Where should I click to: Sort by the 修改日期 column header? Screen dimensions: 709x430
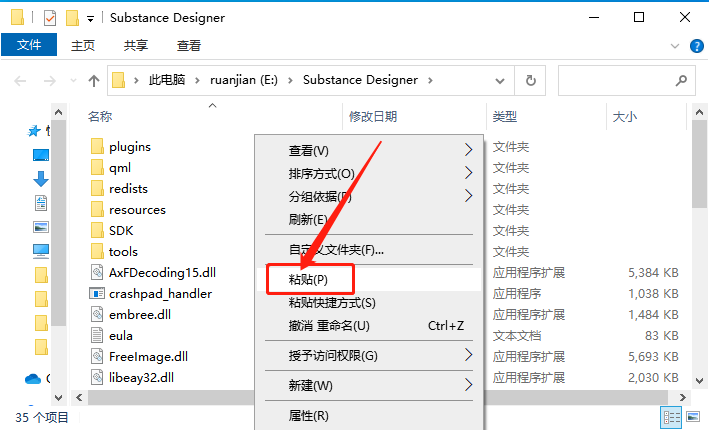tap(373, 117)
